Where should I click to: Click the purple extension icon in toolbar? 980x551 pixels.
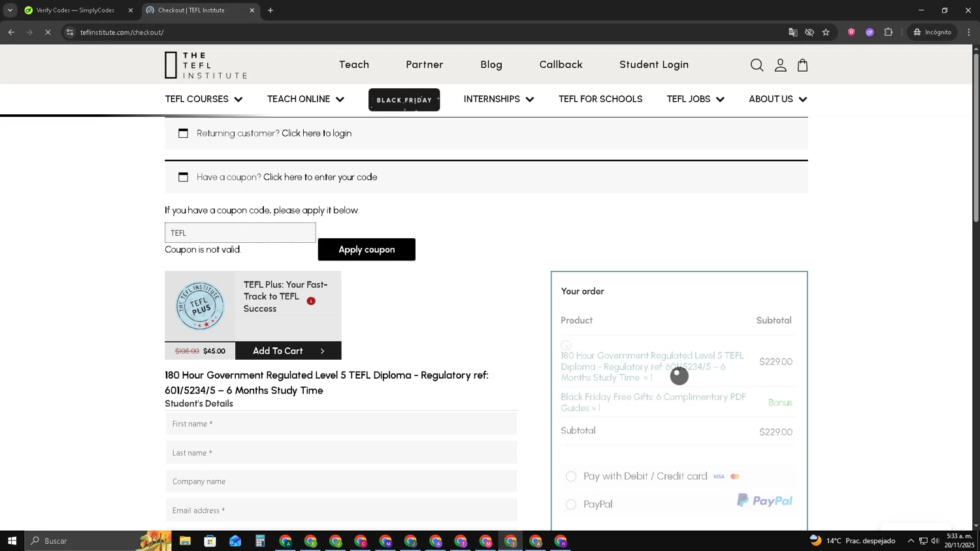click(x=870, y=32)
